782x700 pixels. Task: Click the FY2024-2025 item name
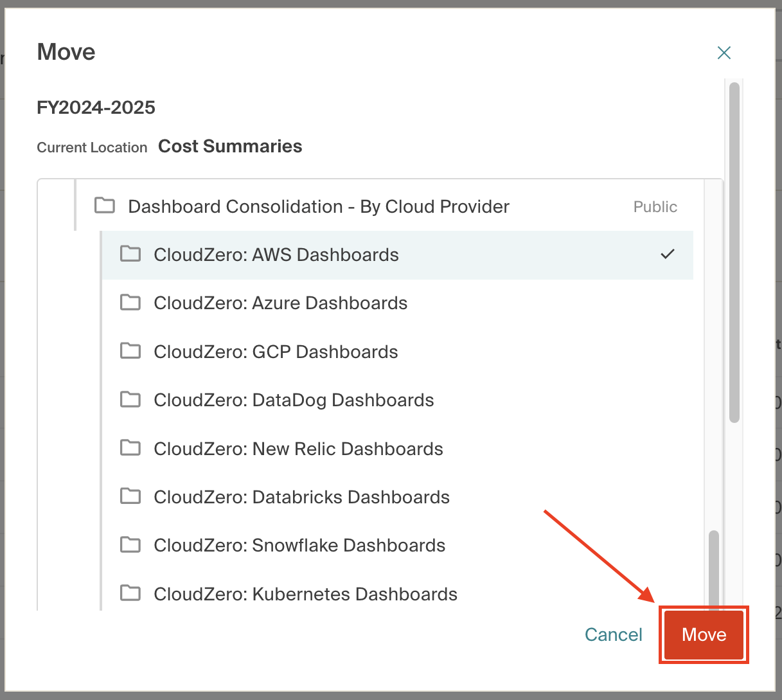[x=96, y=107]
